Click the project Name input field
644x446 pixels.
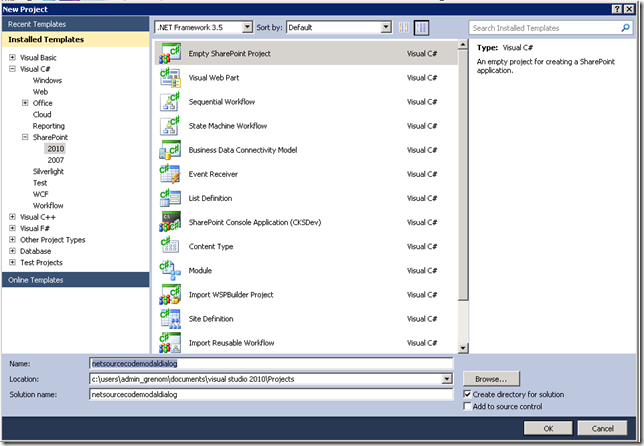(x=271, y=363)
